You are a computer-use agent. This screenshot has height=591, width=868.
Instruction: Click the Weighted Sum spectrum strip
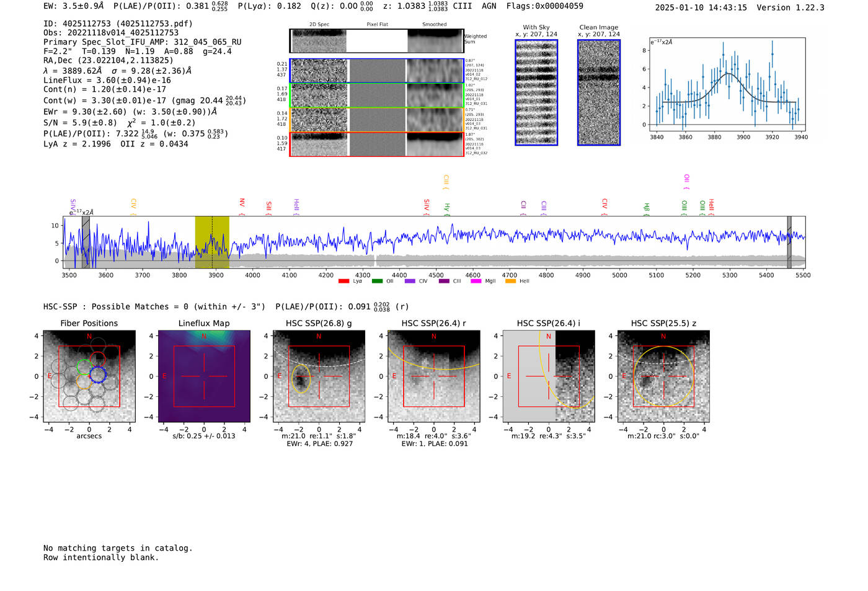click(x=376, y=41)
